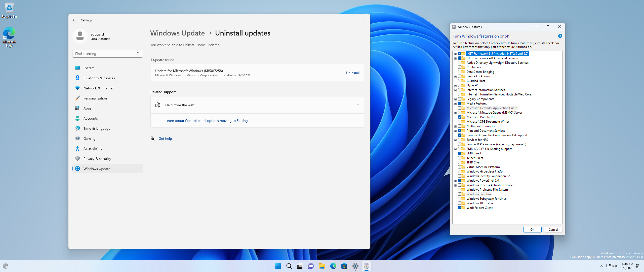The width and height of the screenshot is (644, 272).
Task: Enable Active Directory Lightweight Directory Services checkbox
Action: click(x=460, y=63)
